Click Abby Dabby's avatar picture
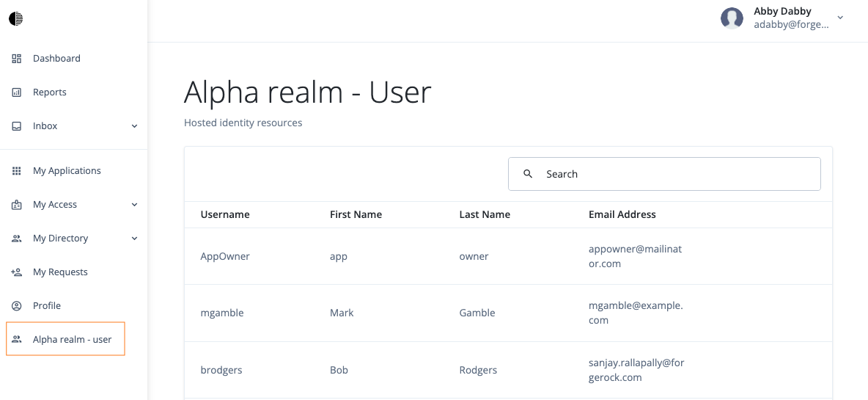 [732, 18]
